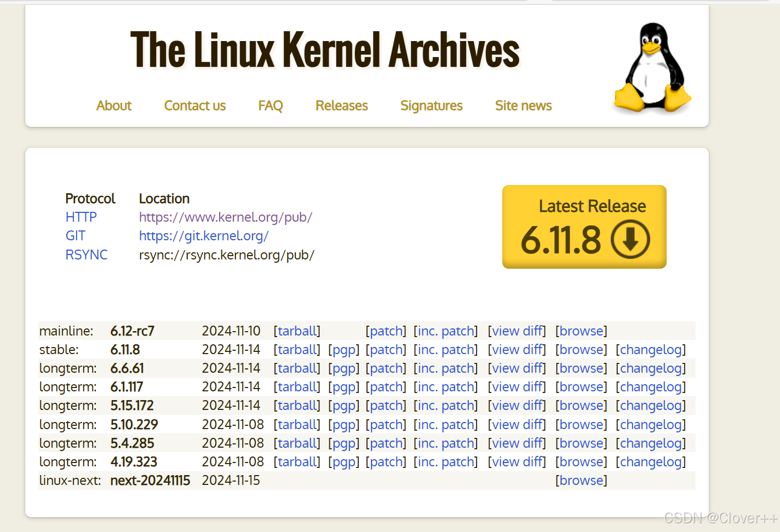Screen dimensions: 780x532
Task: Open pgp link for longterm 6.6.61
Action: (344, 368)
